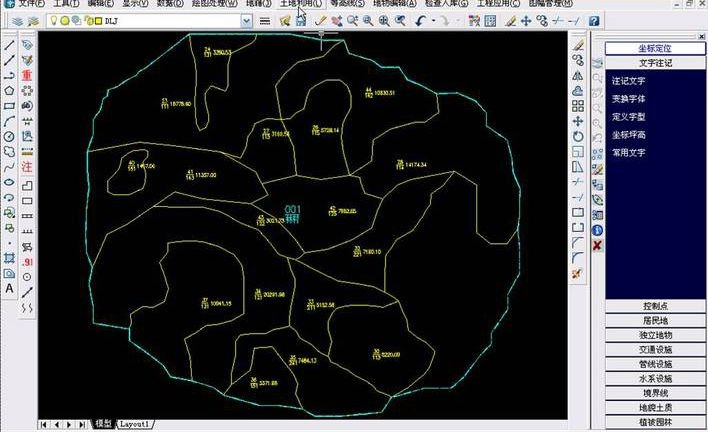Click the blue Help question-mark icon
Image resolution: width=708 pixels, height=432 pixels.
tap(594, 21)
